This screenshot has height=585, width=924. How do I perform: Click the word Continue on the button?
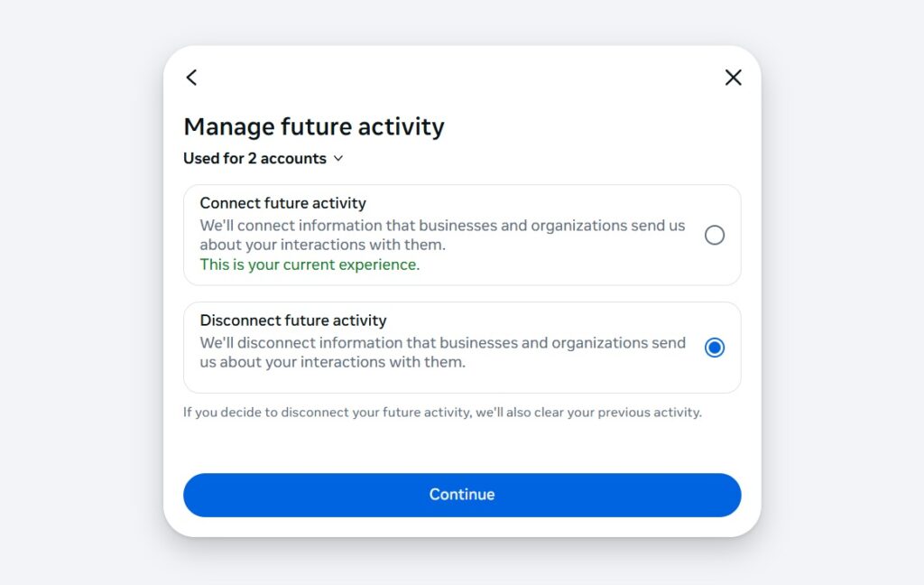click(462, 495)
